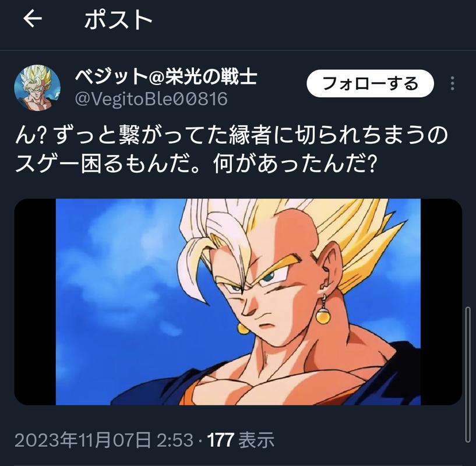
Task: Tap the ポスト header title
Action: tap(118, 19)
